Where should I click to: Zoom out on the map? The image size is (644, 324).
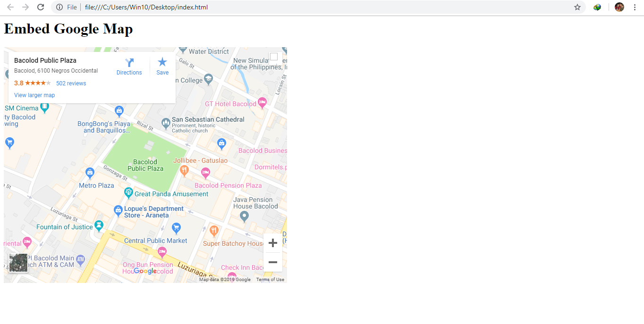point(273,262)
